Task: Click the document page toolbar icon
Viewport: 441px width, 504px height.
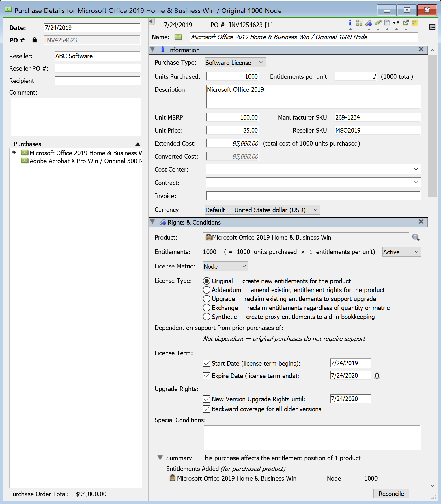Action: click(x=387, y=23)
